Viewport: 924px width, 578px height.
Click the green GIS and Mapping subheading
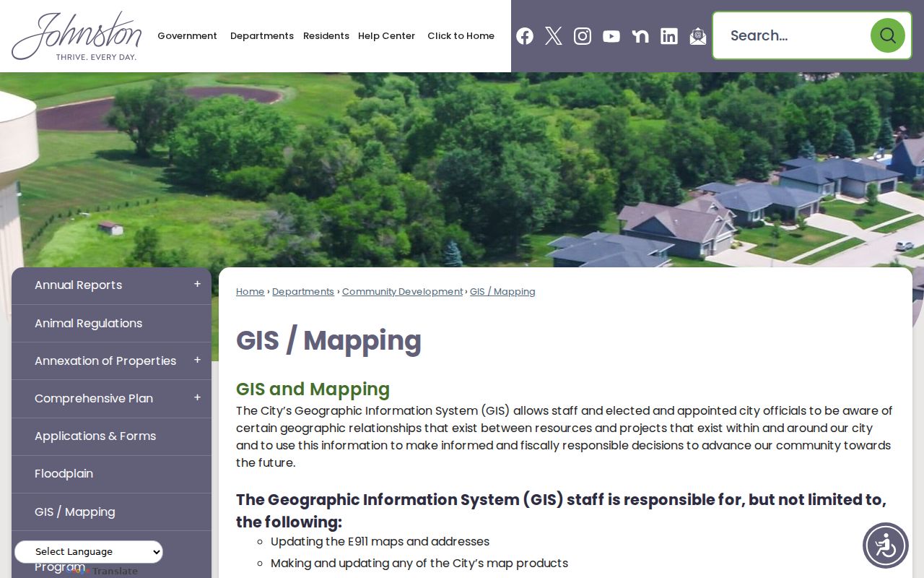313,389
